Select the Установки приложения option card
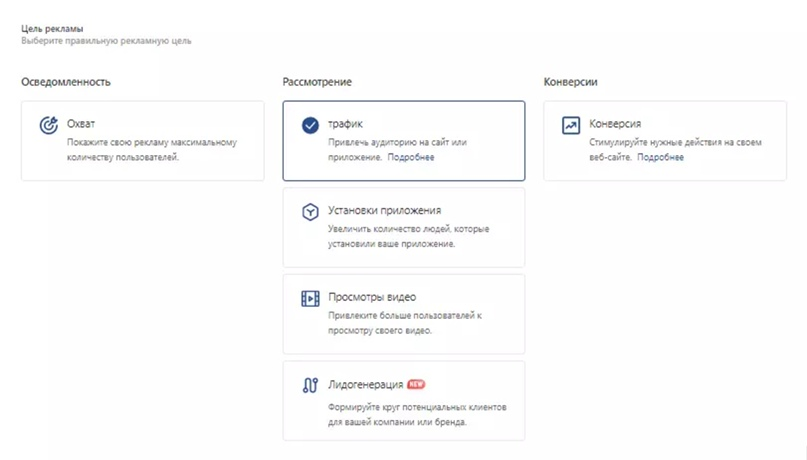 (x=404, y=227)
